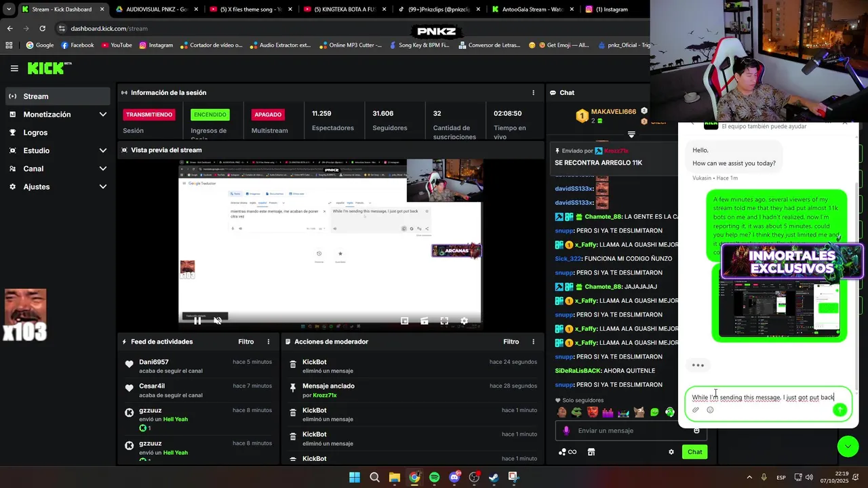This screenshot has height=488, width=868.
Task: Expand the Estudio sidebar section
Action: pyautogui.click(x=102, y=150)
